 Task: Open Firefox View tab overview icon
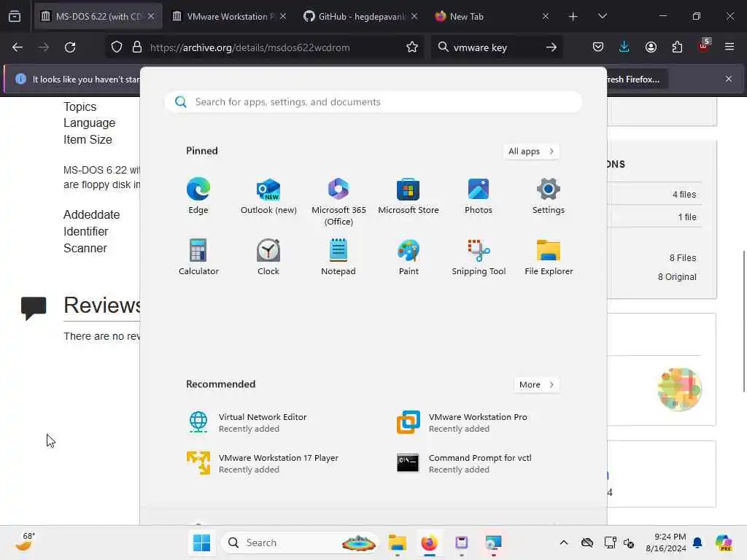tap(15, 16)
